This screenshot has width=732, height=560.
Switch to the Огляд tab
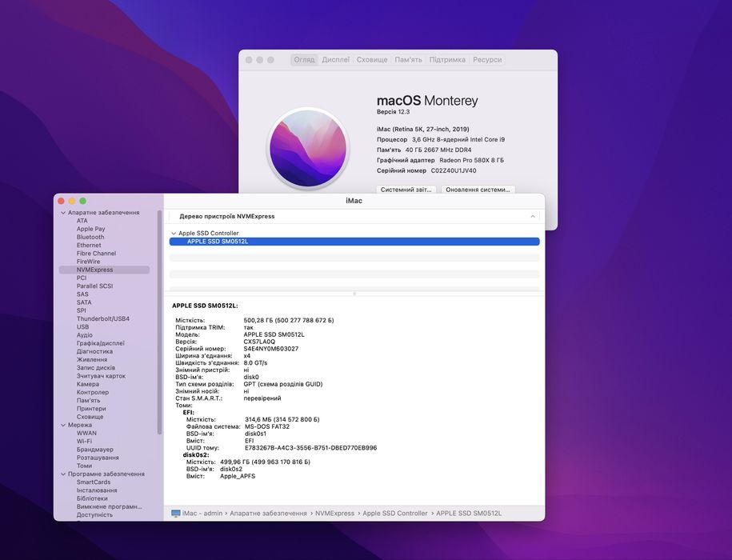[304, 60]
